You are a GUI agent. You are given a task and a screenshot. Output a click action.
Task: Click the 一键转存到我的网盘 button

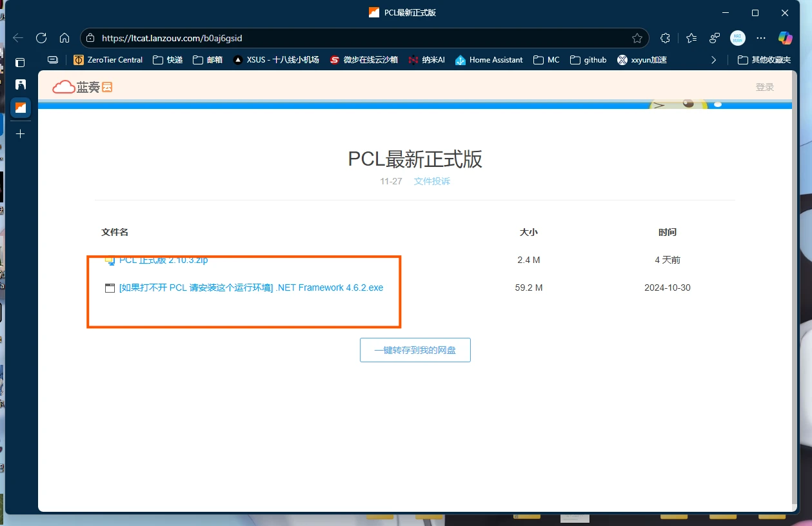pos(415,350)
